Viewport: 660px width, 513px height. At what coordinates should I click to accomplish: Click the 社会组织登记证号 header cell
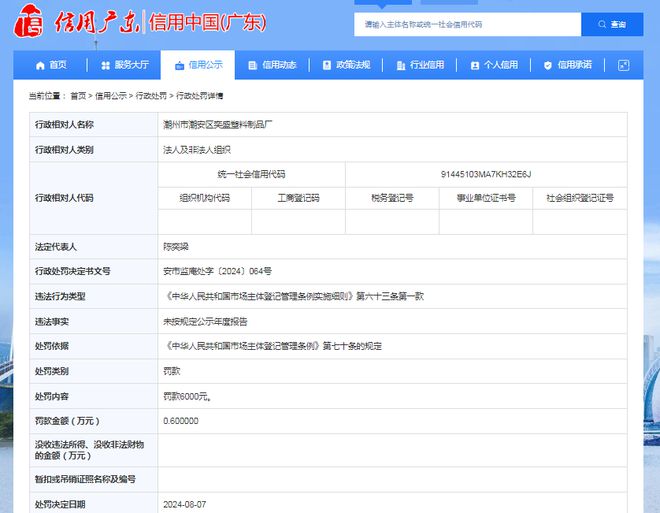pos(580,198)
